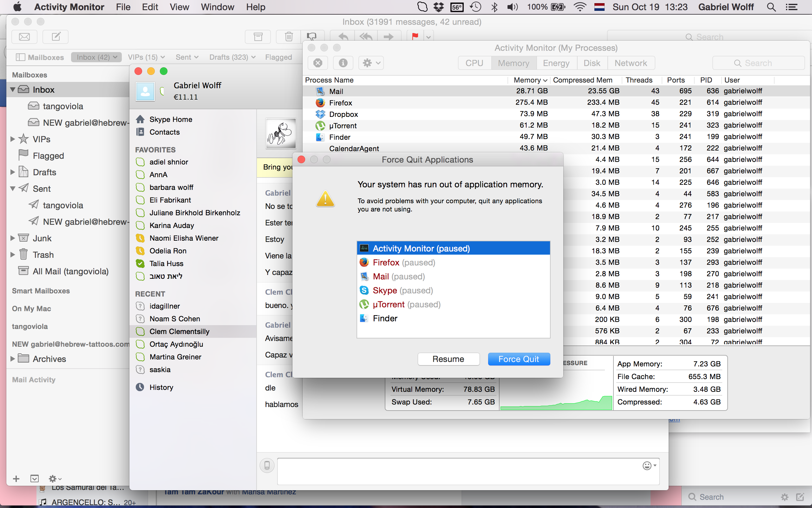Expand the Drafts mailbox triangle
812x508 pixels.
tap(12, 172)
